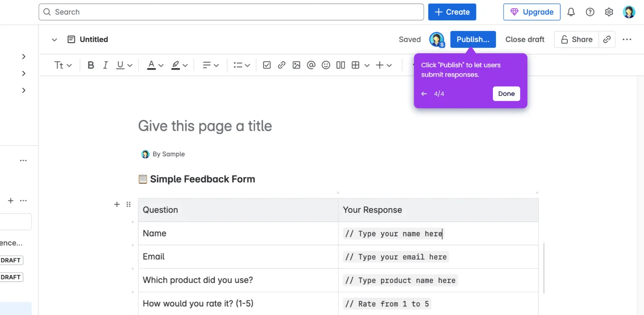This screenshot has height=315, width=644.
Task: Collapse the chevron beside Untitled
Action: pos(54,40)
